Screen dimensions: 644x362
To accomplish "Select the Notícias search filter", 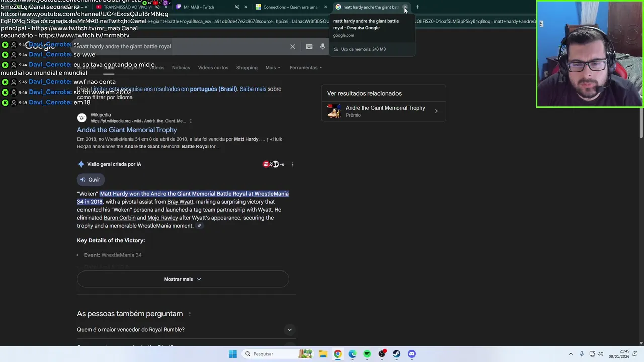I will click(181, 68).
